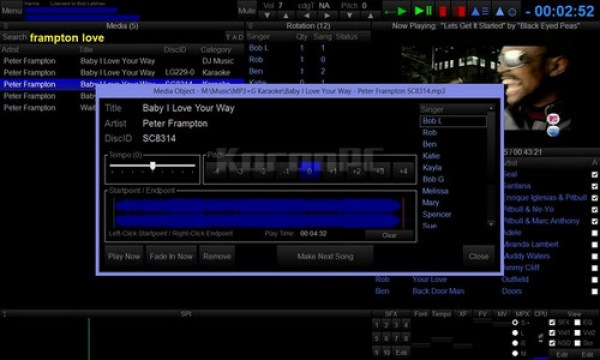
Task: Raise pitch with the Pitch up arrow
Action: (370, 16)
